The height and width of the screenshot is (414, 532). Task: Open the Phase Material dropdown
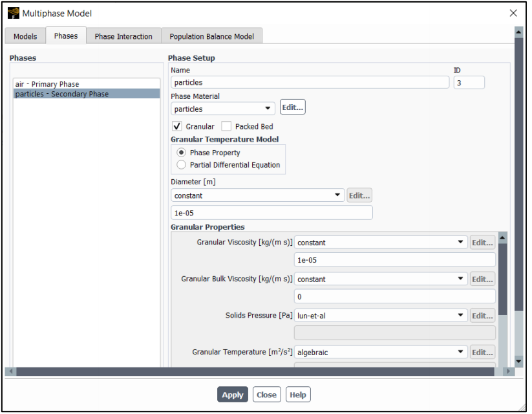(x=222, y=109)
